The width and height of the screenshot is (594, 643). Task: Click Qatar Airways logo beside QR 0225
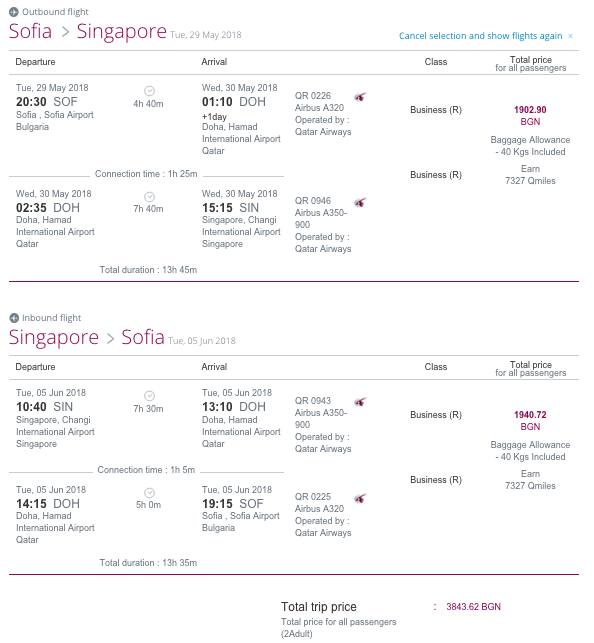point(360,498)
